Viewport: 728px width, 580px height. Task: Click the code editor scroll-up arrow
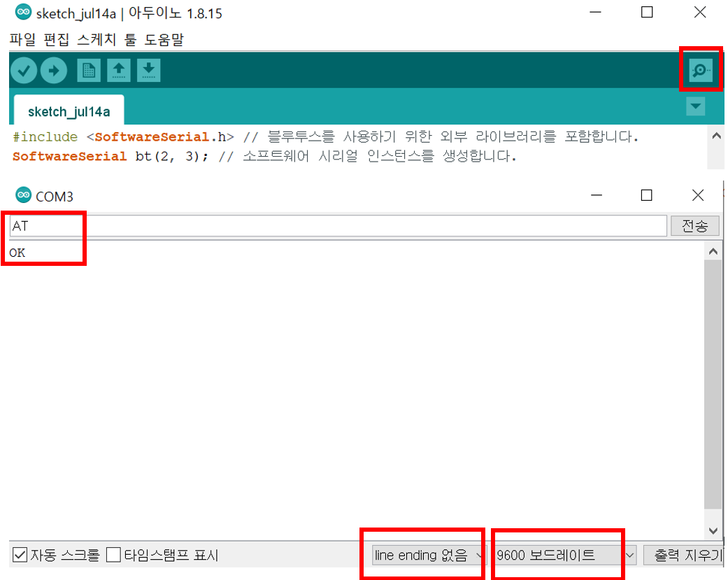716,136
